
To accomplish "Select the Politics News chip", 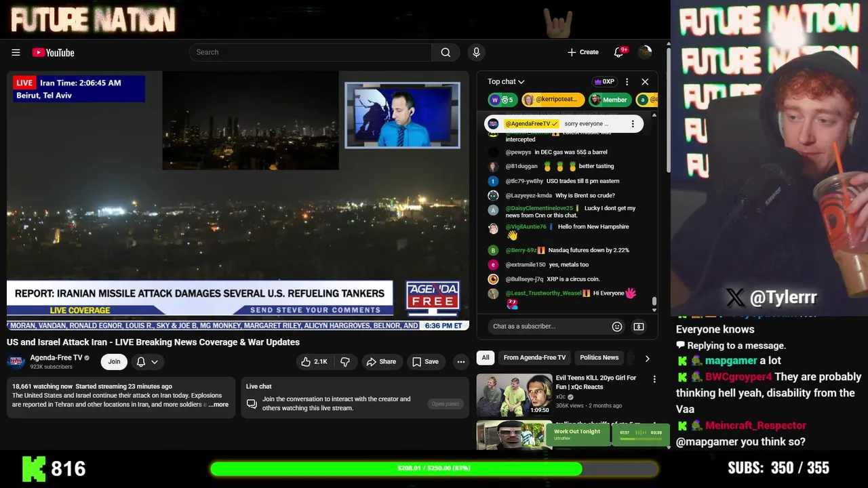I will [599, 358].
